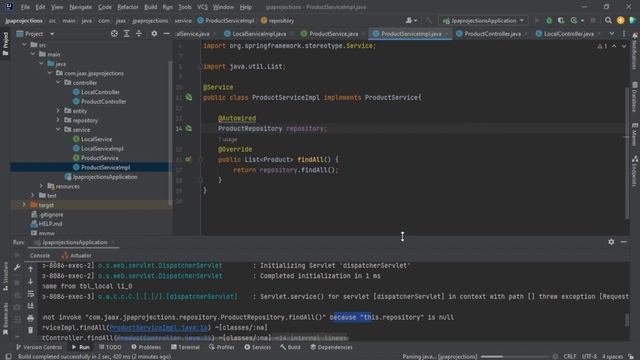This screenshot has width=640, height=360.
Task: Click the Expand All icon in Project panel
Action: click(127, 34)
